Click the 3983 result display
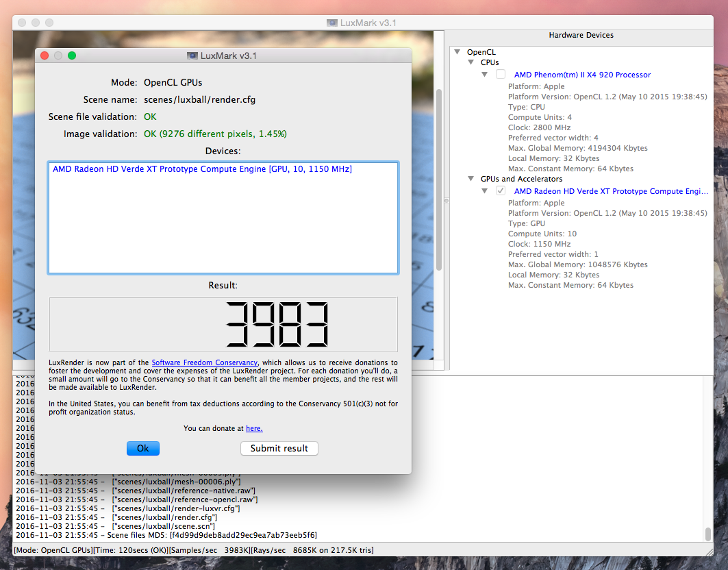The image size is (728, 570). tap(223, 324)
